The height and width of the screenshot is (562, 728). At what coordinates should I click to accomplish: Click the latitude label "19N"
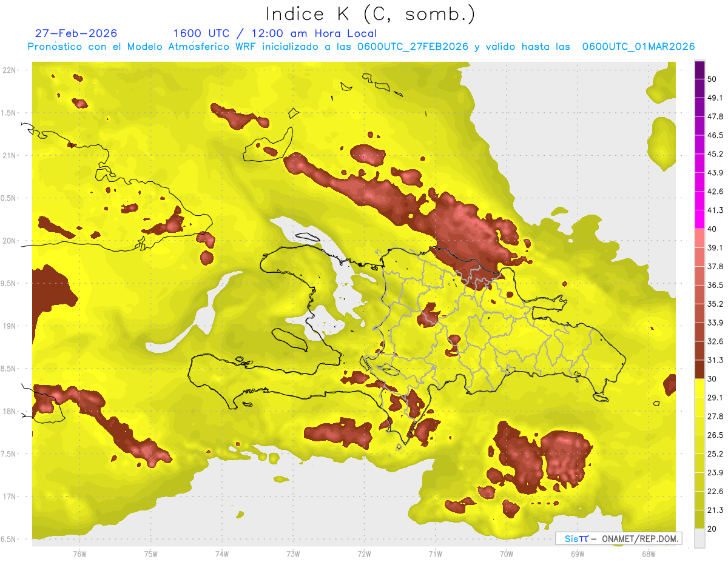pyautogui.click(x=9, y=326)
